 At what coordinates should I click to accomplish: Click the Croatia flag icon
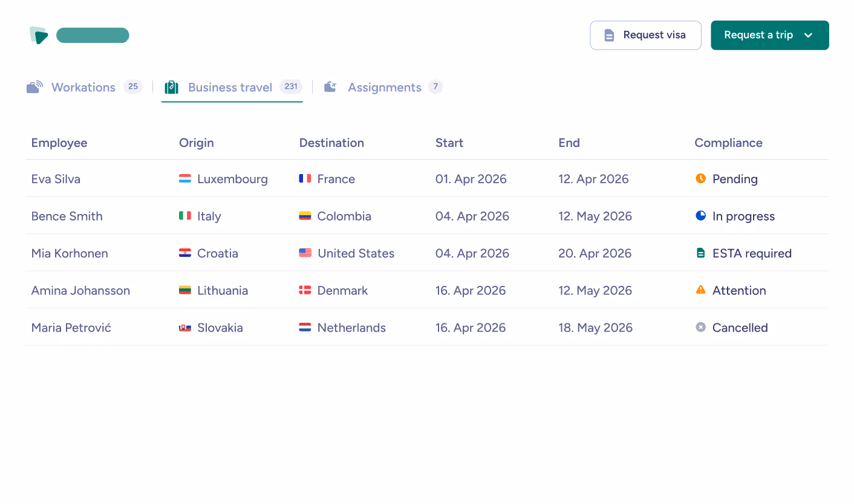tap(185, 253)
